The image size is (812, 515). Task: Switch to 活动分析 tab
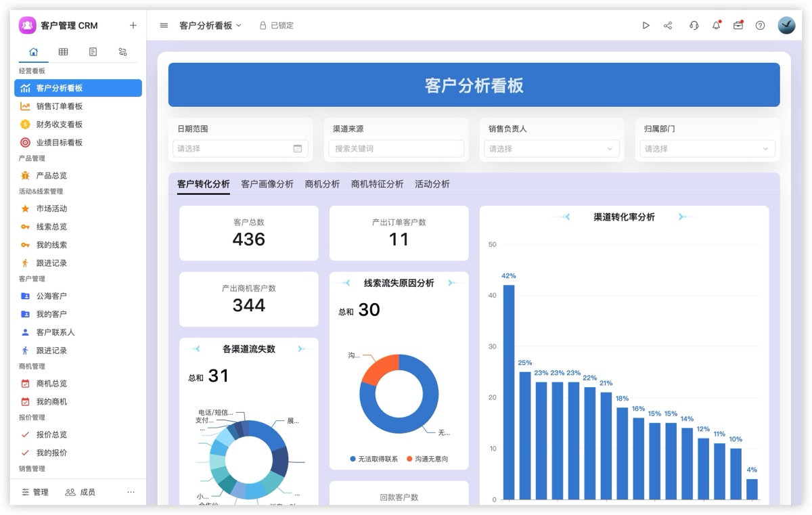pos(432,184)
